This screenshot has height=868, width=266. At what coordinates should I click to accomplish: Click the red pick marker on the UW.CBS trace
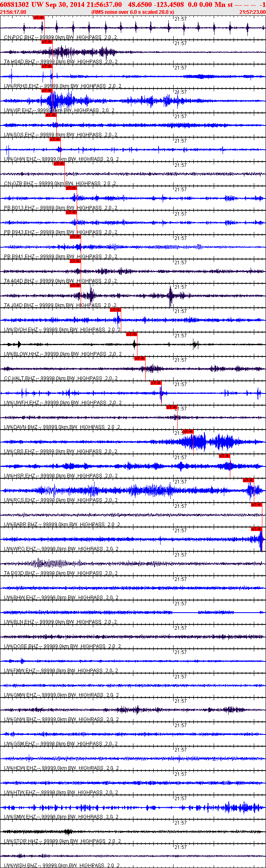coord(188,432)
